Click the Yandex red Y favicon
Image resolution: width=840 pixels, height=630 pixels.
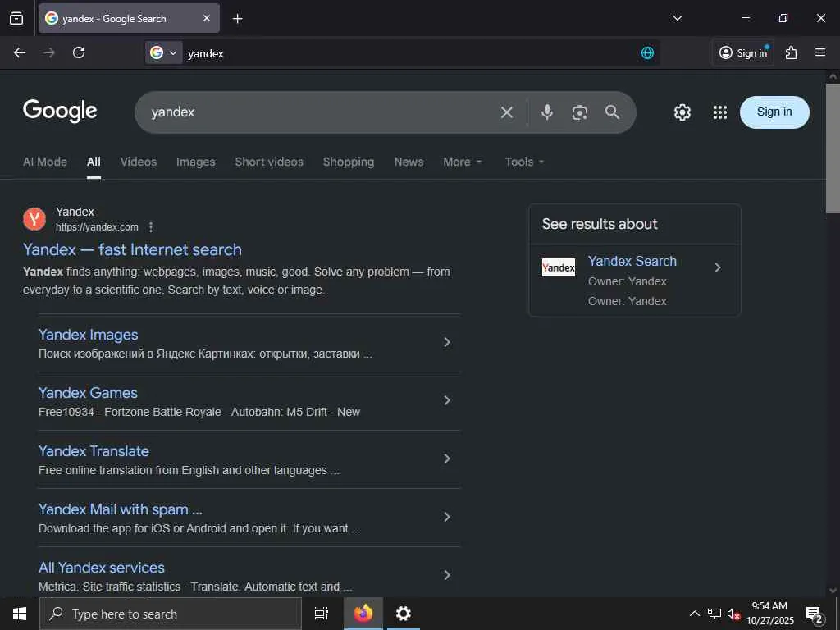point(34,219)
